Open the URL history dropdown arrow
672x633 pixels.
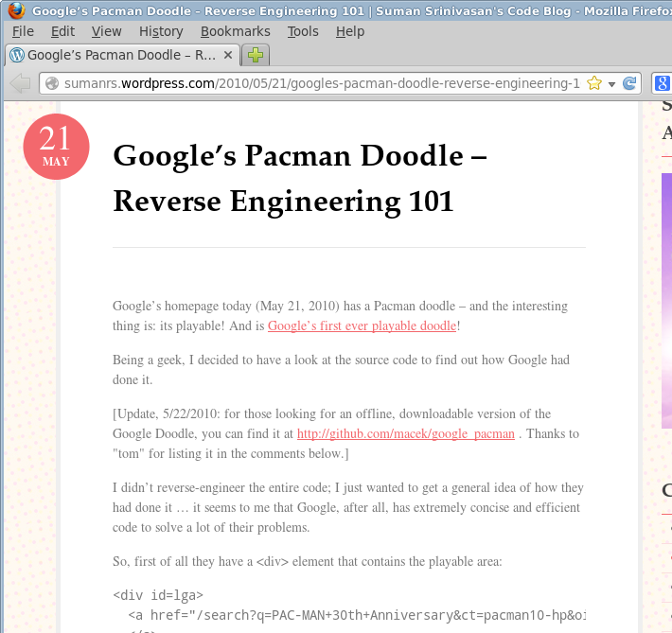pos(612,84)
